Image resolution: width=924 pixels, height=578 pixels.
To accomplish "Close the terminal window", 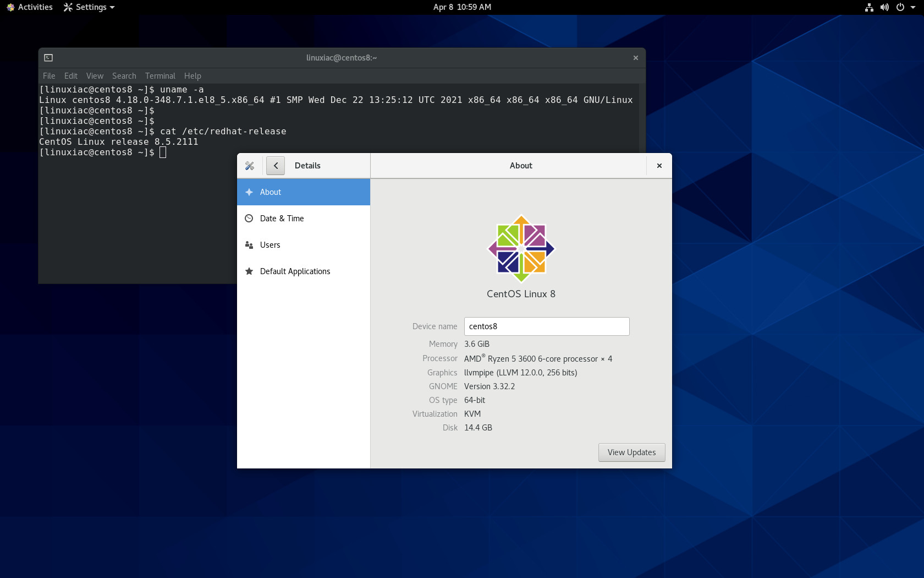I will [x=636, y=58].
